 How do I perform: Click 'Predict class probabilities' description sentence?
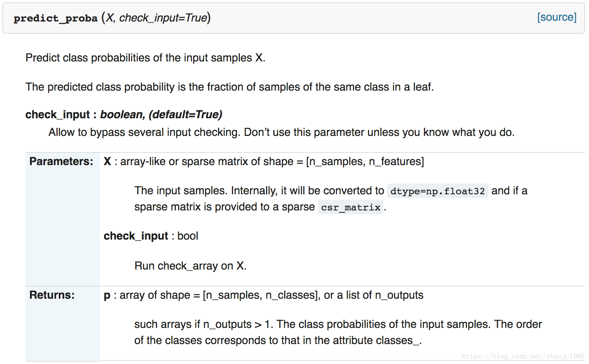[x=146, y=58]
